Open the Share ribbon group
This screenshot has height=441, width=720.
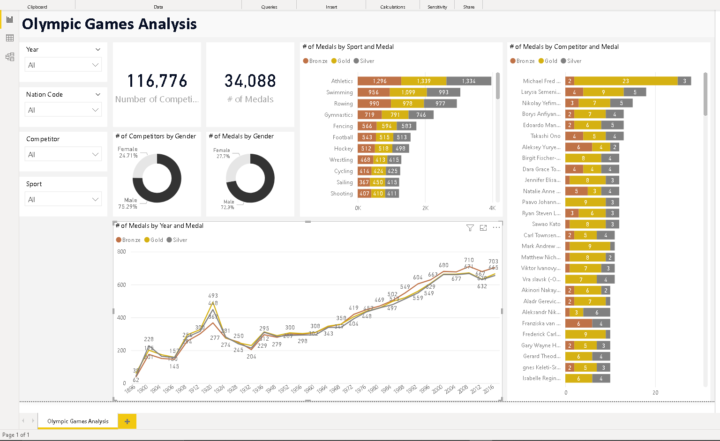pyautogui.click(x=469, y=7)
